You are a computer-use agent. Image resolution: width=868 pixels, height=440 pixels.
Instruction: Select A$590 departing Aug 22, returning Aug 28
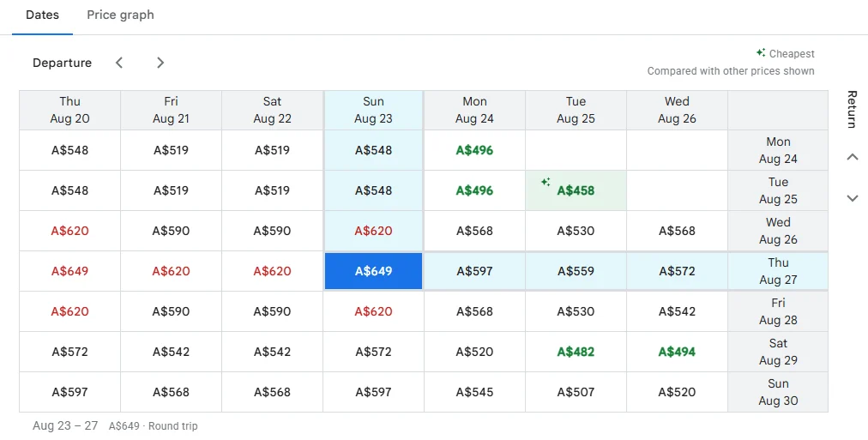coord(273,311)
